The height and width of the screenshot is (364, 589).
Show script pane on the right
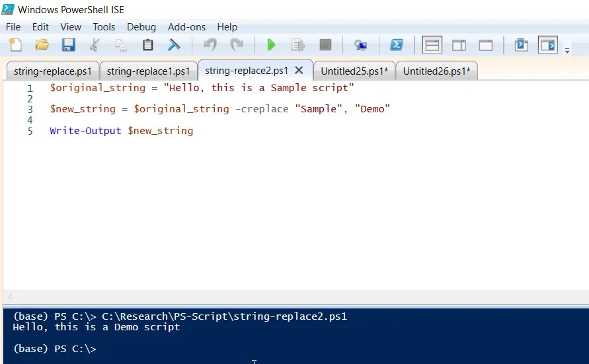(x=459, y=45)
